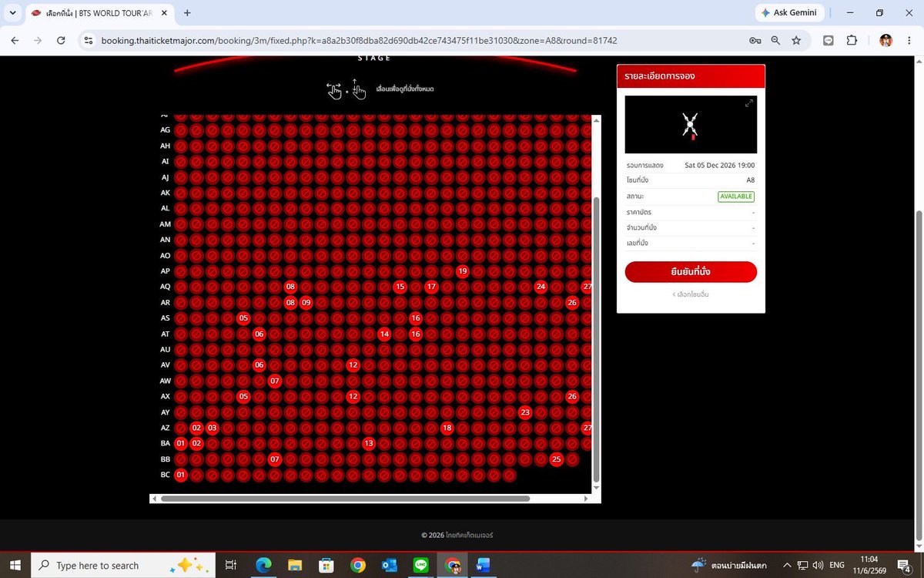The image size is (924, 578).
Task: Select seat 15 in row AQ
Action: click(400, 287)
